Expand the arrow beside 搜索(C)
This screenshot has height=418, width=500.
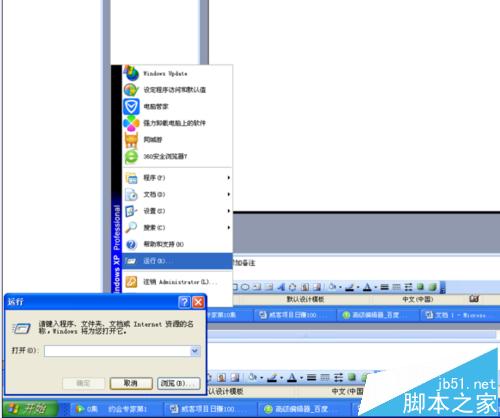229,228
